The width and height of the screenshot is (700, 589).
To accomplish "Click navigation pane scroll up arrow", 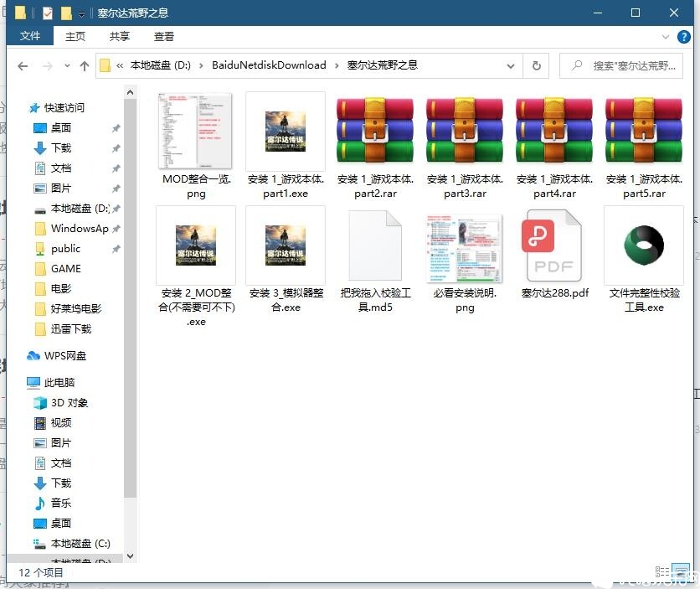I will click(130, 92).
